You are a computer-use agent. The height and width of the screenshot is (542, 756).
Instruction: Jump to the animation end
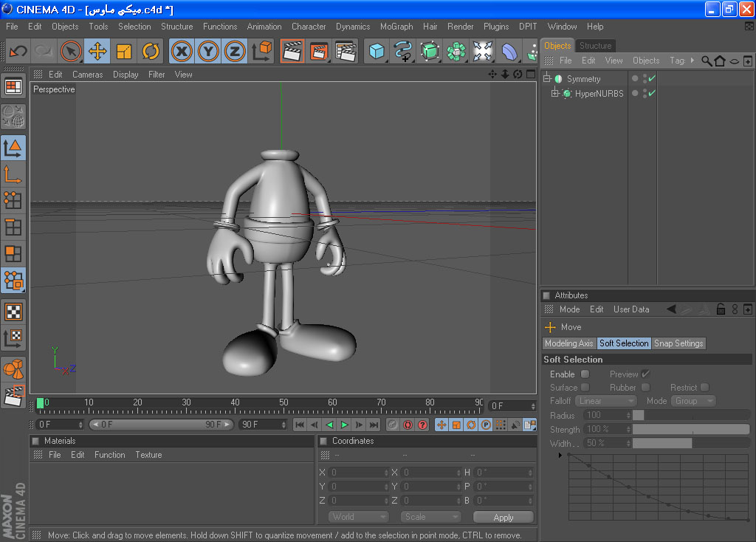click(374, 425)
